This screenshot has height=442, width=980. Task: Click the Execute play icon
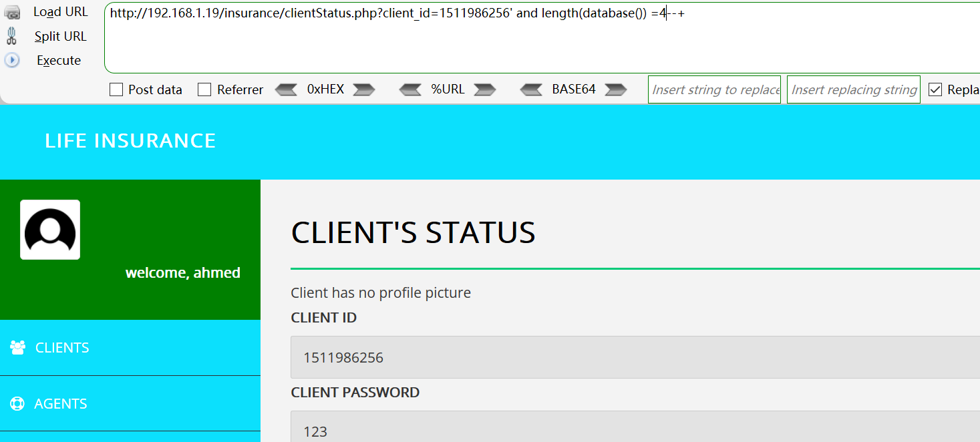pos(12,60)
